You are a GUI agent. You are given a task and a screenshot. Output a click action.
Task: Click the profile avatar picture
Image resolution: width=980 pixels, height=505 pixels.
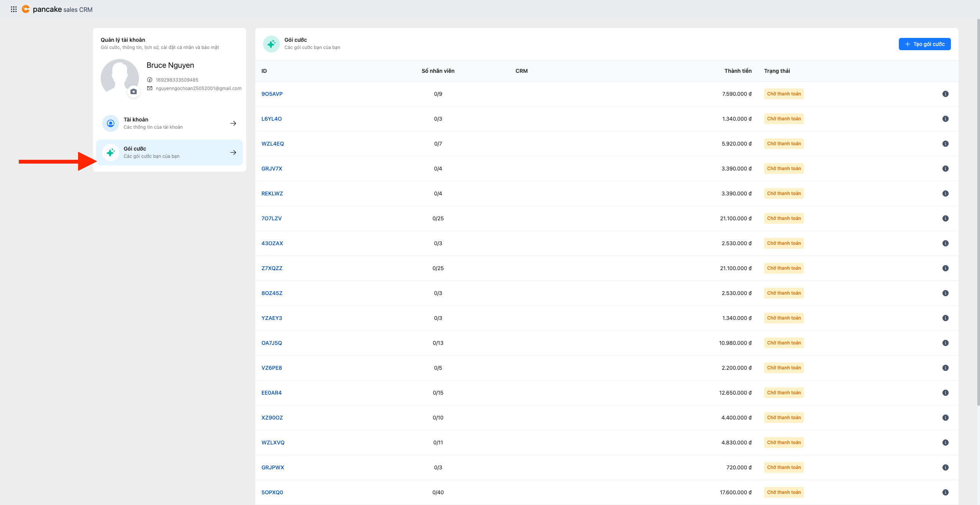119,76
